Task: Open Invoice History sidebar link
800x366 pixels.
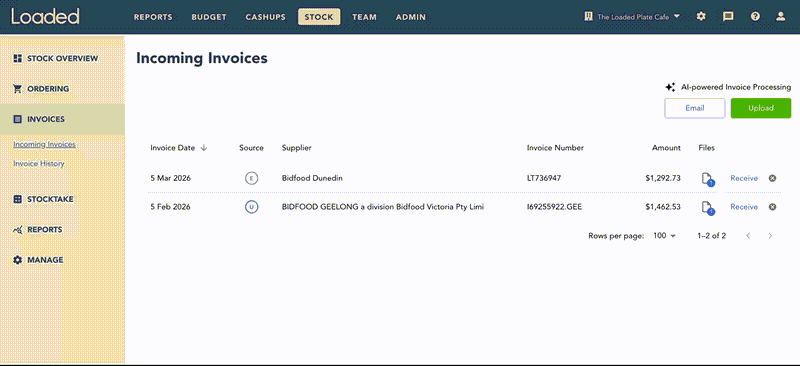Action: (x=39, y=164)
